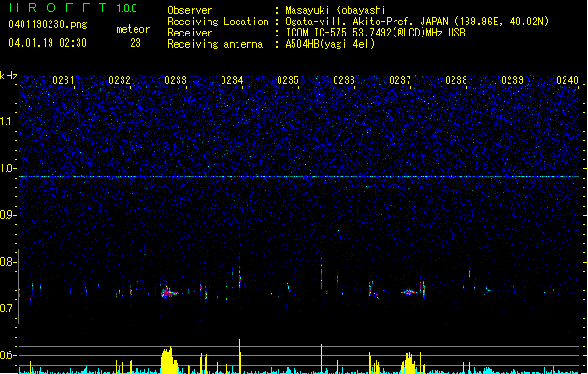588x374 pixels.
Task: Click the Observer label
Action: pyautogui.click(x=190, y=10)
